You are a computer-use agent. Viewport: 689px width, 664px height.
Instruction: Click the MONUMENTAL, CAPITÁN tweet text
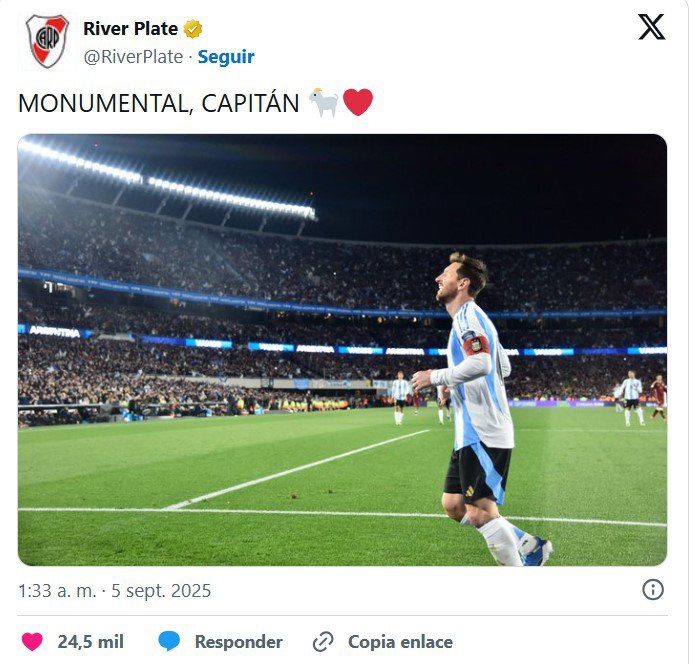pos(159,103)
